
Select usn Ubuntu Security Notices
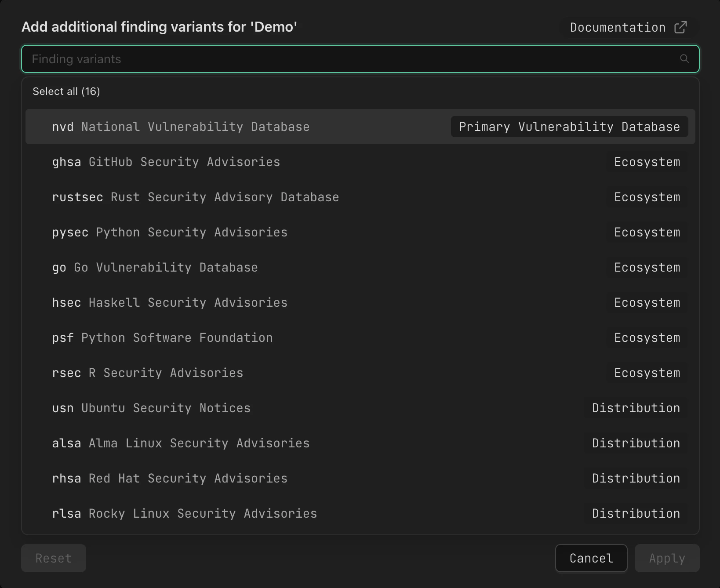click(151, 408)
